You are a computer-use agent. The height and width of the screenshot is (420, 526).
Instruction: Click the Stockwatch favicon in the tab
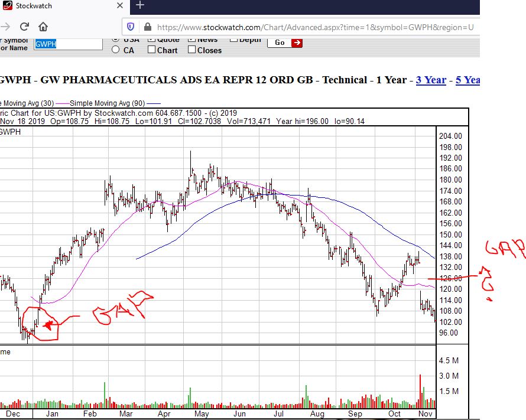pos(8,6)
